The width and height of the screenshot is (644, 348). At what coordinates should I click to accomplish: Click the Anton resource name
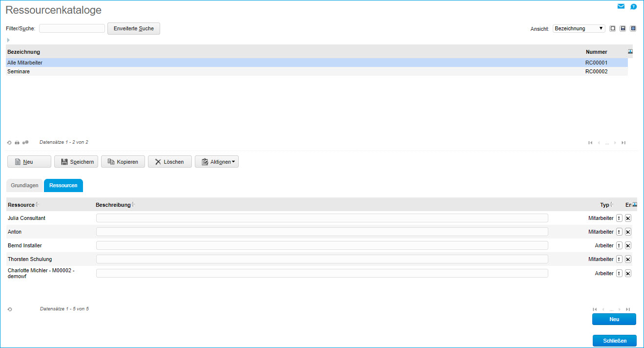pos(15,232)
